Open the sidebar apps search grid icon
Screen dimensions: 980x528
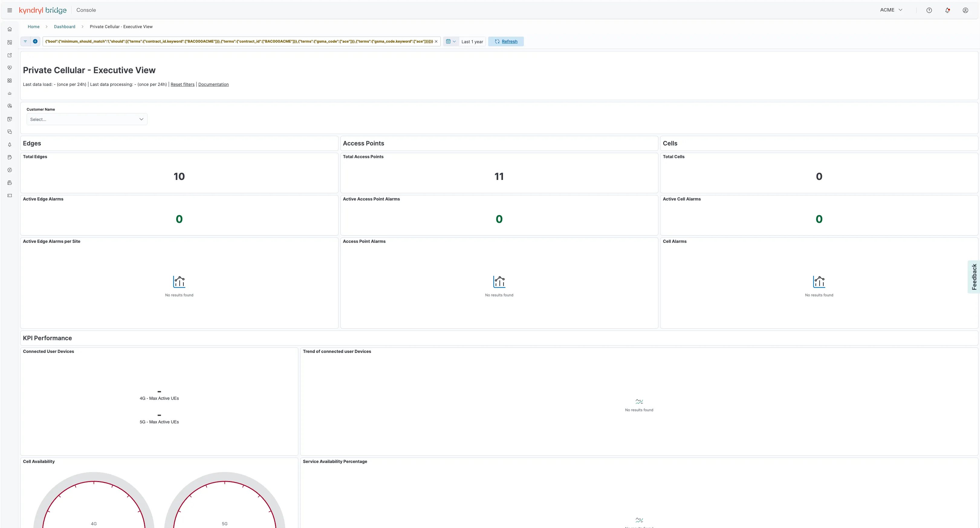9,81
